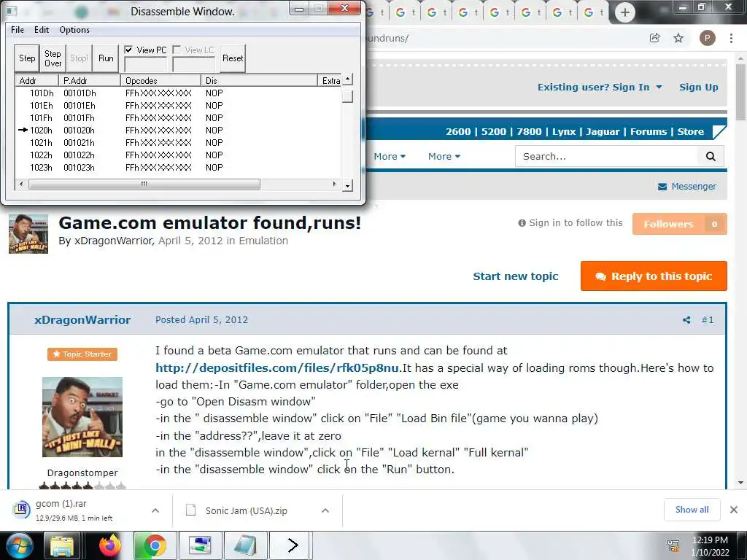Expand options for gcom (1).rar download

coord(155,510)
